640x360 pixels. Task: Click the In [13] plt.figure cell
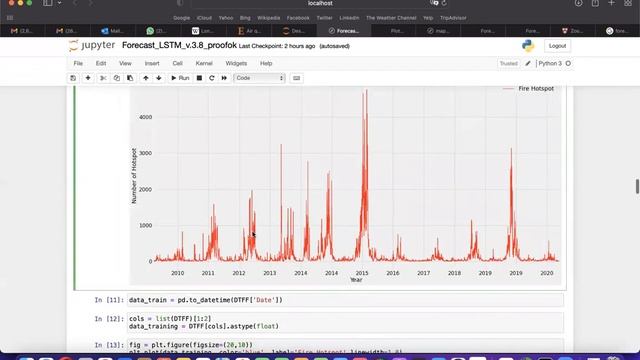click(x=345, y=346)
